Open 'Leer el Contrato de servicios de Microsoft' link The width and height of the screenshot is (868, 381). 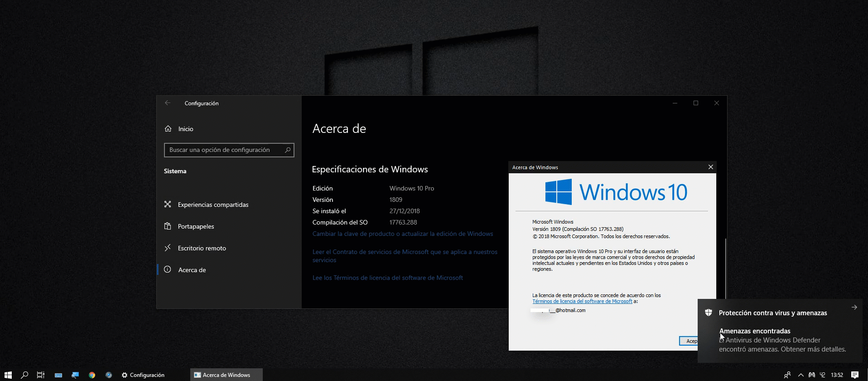pyautogui.click(x=405, y=256)
